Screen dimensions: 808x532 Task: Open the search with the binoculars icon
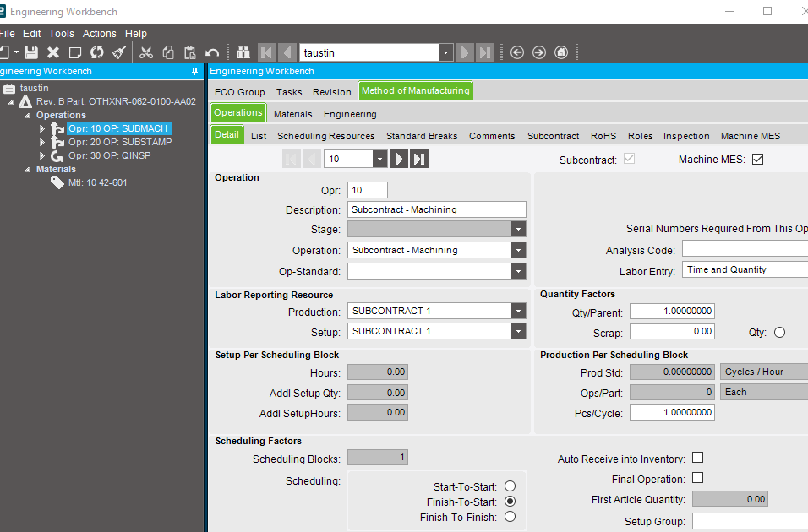[x=243, y=52]
